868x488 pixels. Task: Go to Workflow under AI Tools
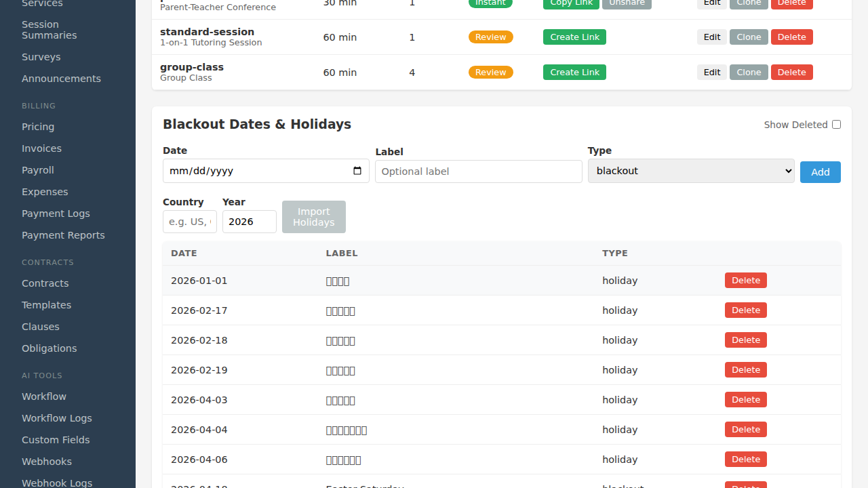click(x=44, y=396)
